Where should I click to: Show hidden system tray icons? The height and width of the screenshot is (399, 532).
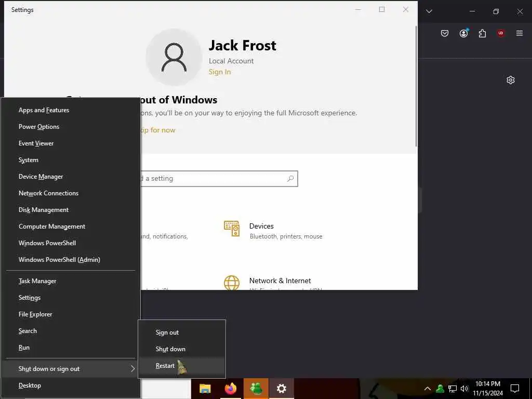[x=428, y=389]
